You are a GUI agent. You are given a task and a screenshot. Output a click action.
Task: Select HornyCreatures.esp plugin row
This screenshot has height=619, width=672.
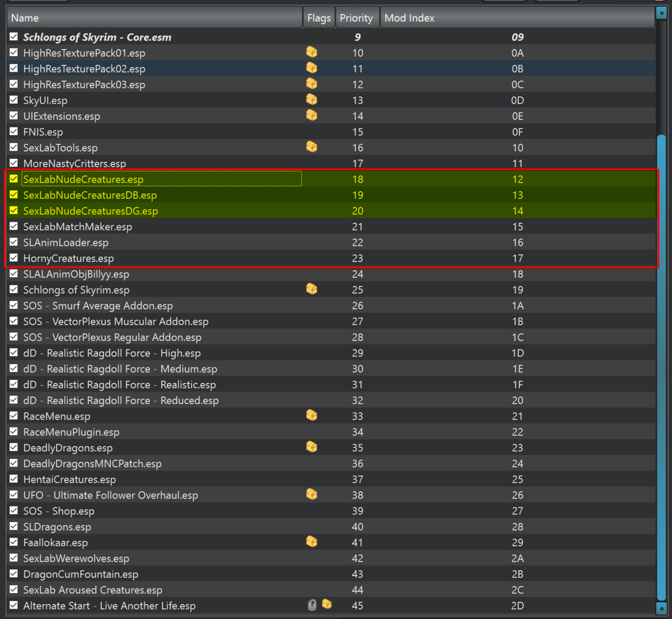coord(331,258)
